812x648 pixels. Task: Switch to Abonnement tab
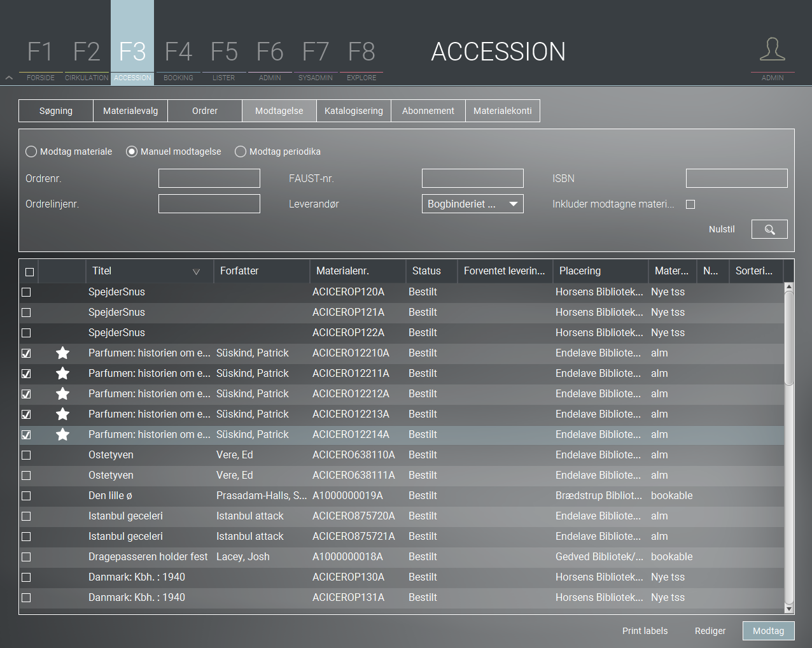point(428,111)
